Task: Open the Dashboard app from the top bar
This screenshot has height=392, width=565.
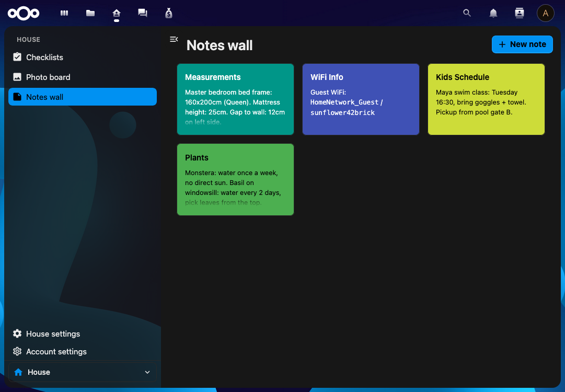Action: point(64,13)
